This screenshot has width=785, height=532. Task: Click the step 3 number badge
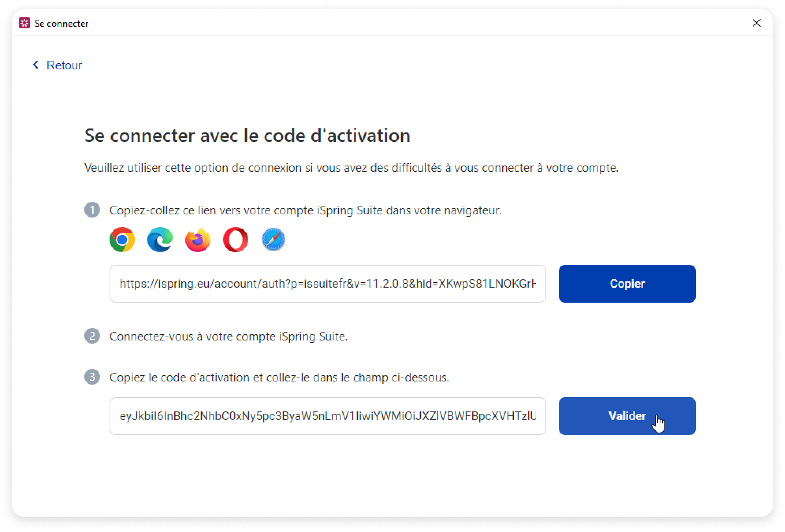[x=92, y=377]
